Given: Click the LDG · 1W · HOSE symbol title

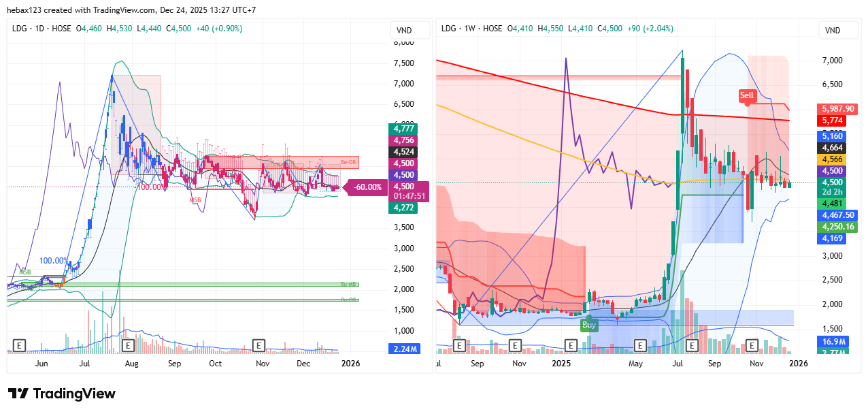Looking at the screenshot, I should coord(471,28).
